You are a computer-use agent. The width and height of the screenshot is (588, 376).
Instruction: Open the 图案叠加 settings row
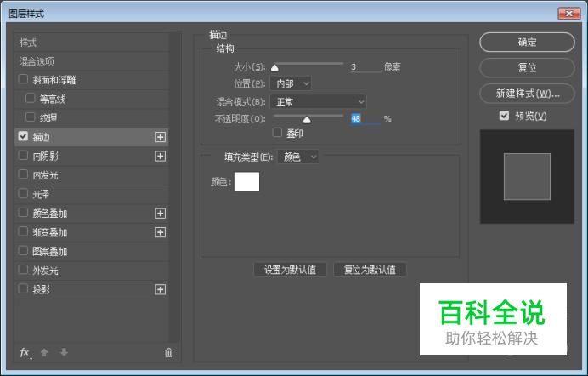92,252
